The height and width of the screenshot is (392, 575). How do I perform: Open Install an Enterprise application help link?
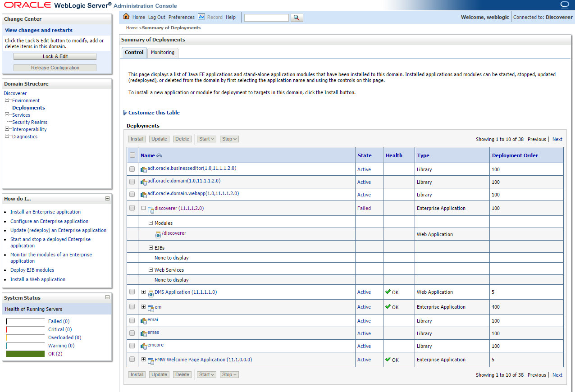click(46, 212)
